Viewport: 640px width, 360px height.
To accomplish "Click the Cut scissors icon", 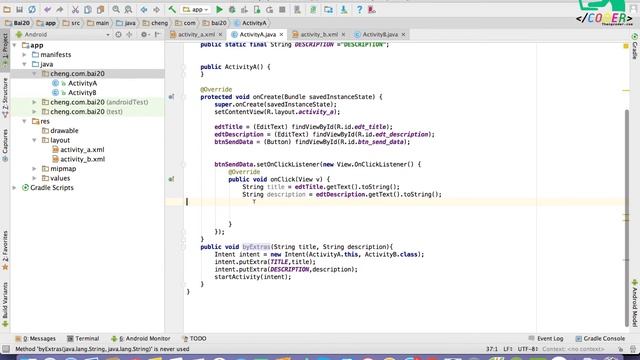I will (x=75, y=9).
